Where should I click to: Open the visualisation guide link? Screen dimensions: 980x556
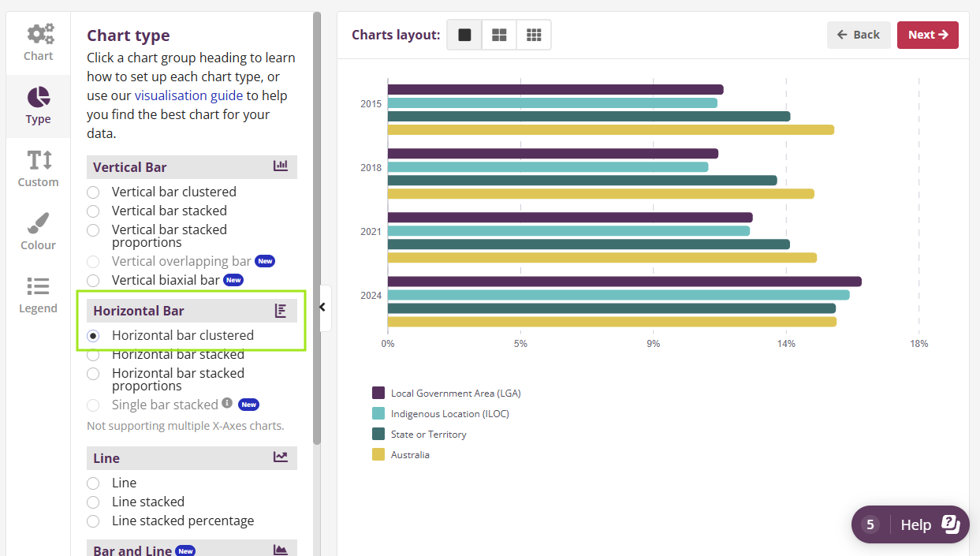click(189, 95)
